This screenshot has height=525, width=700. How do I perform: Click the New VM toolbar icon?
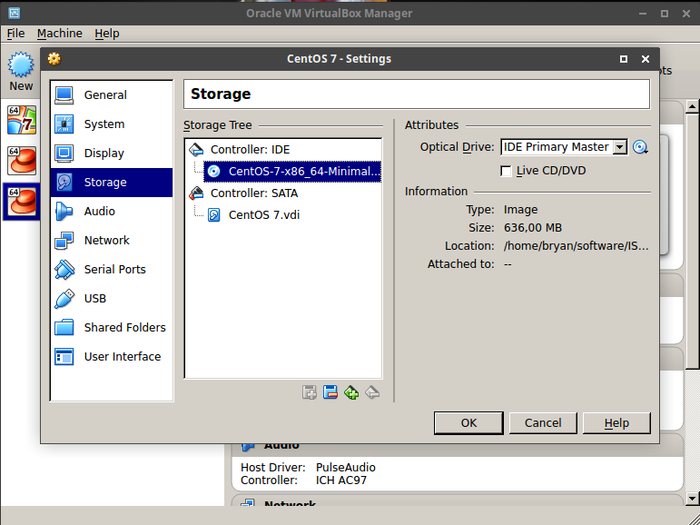tap(21, 71)
